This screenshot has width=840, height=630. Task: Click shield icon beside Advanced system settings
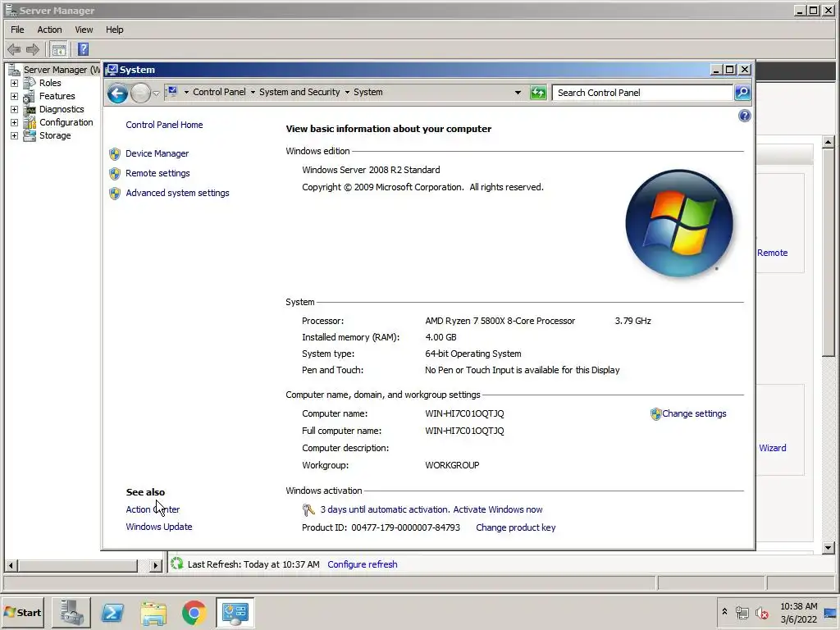coord(115,194)
